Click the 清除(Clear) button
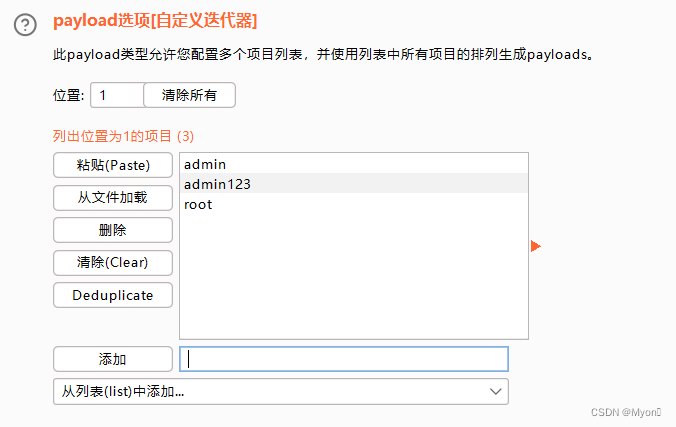676x427 pixels. 113,262
